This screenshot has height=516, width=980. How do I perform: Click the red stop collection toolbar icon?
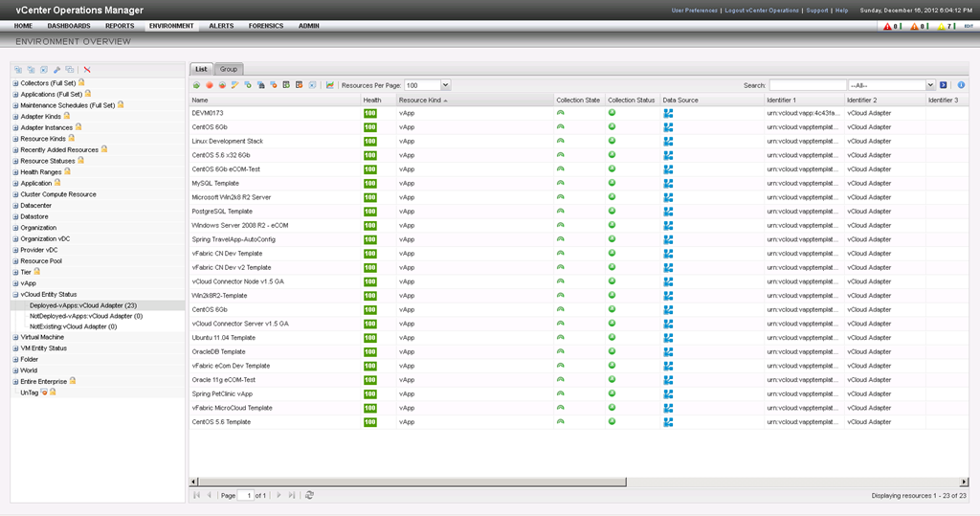click(x=210, y=85)
